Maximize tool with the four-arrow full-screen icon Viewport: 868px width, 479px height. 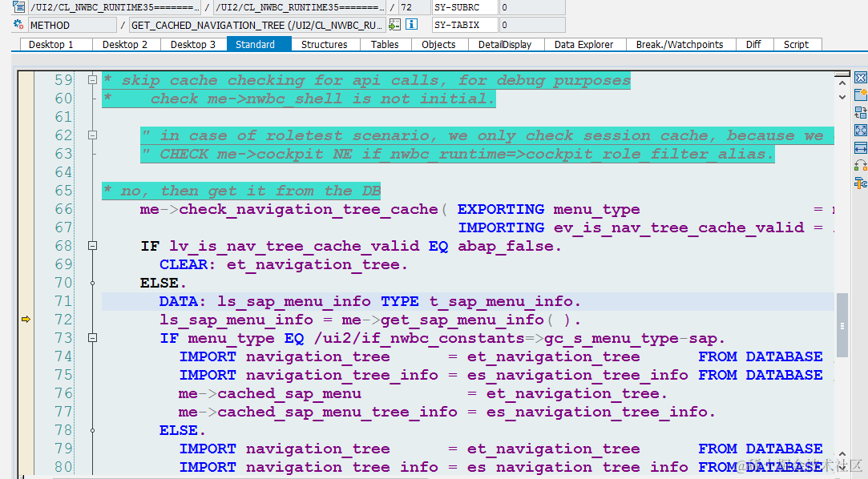860,130
